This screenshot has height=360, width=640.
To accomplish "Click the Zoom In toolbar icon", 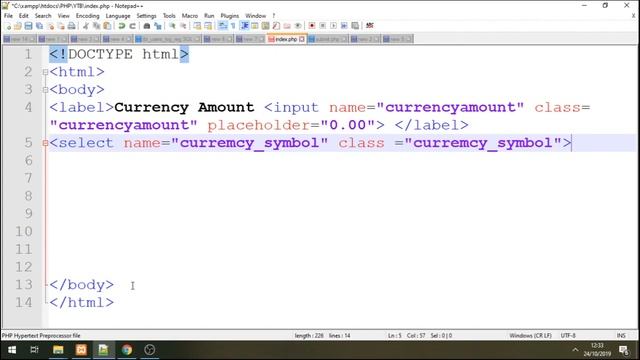I will pos(172,26).
